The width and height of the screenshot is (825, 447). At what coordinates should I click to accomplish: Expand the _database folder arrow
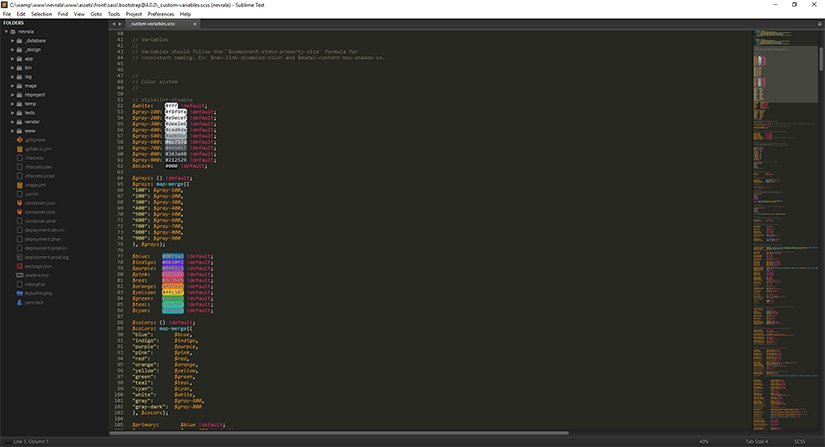(x=13, y=40)
